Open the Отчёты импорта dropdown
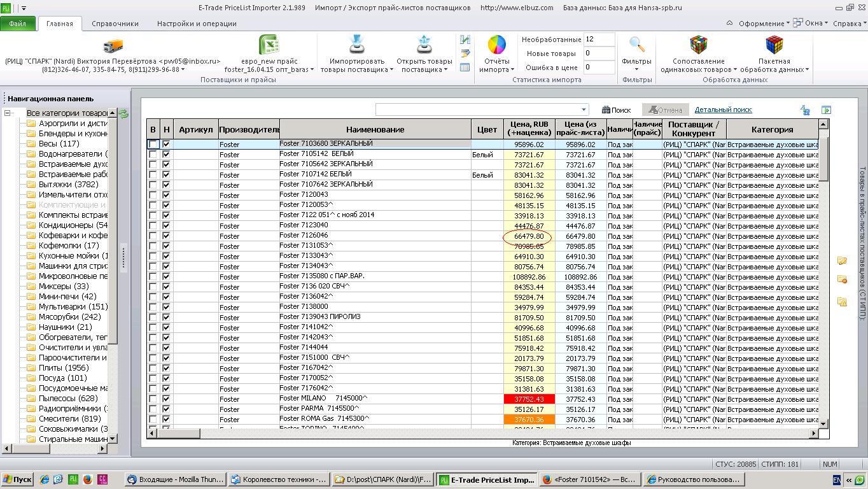Viewport: 868px width, 489px height. coord(496,66)
